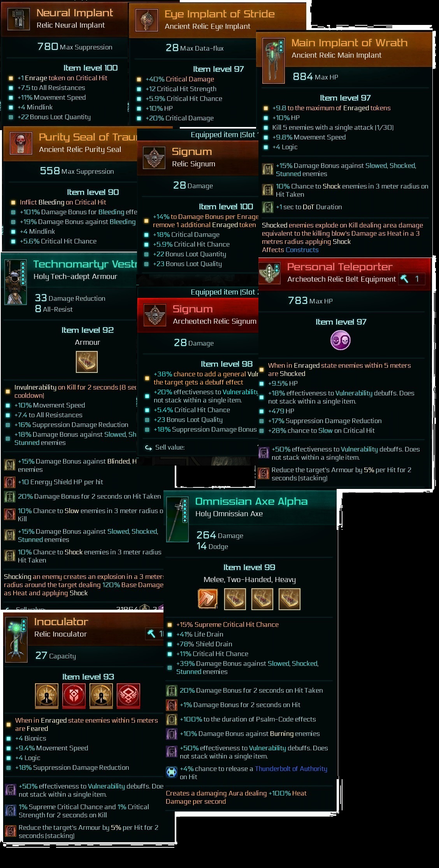Click the Neural Implant item icon
439x868 pixels.
click(x=19, y=19)
